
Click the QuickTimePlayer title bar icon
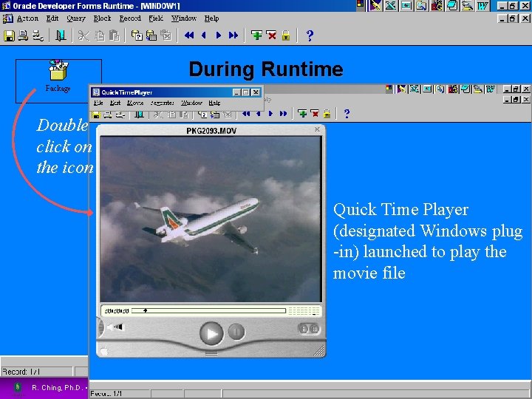(x=96, y=92)
